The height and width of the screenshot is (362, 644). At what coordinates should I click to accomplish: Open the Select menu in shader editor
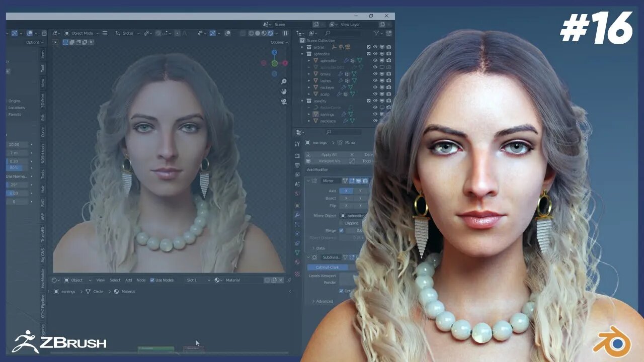click(115, 280)
